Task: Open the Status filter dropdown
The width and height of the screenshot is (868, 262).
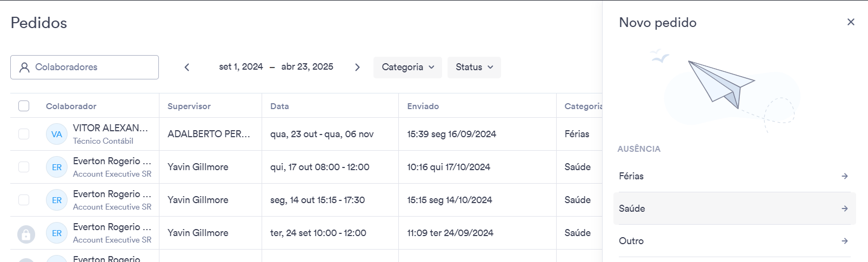Action: click(474, 67)
